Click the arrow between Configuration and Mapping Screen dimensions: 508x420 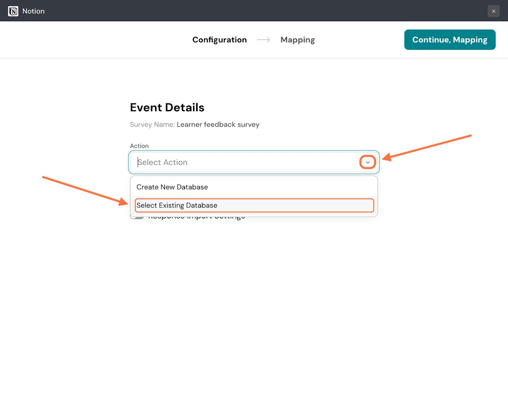point(264,40)
